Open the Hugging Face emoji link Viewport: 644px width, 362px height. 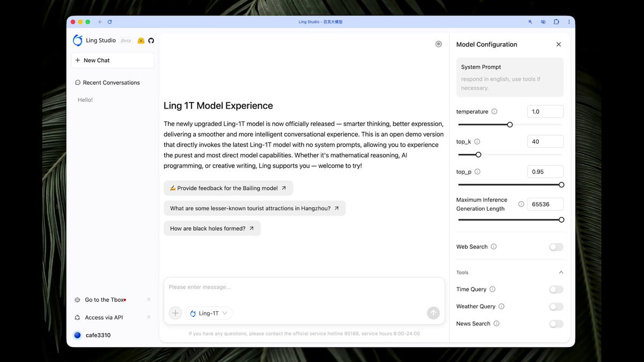point(141,41)
